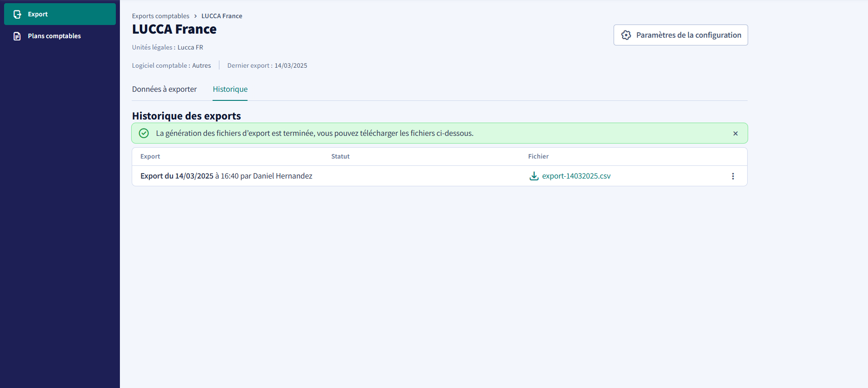Image resolution: width=868 pixels, height=388 pixels.
Task: Open Plans comptables in the sidebar
Action: [60, 36]
